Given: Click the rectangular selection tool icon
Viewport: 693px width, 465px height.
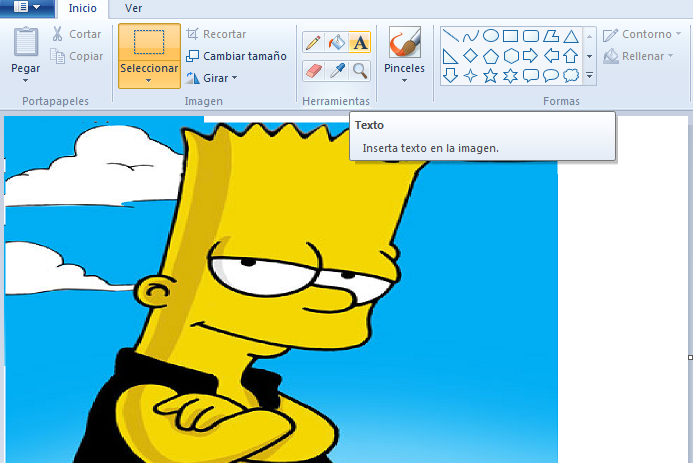Looking at the screenshot, I should (149, 43).
